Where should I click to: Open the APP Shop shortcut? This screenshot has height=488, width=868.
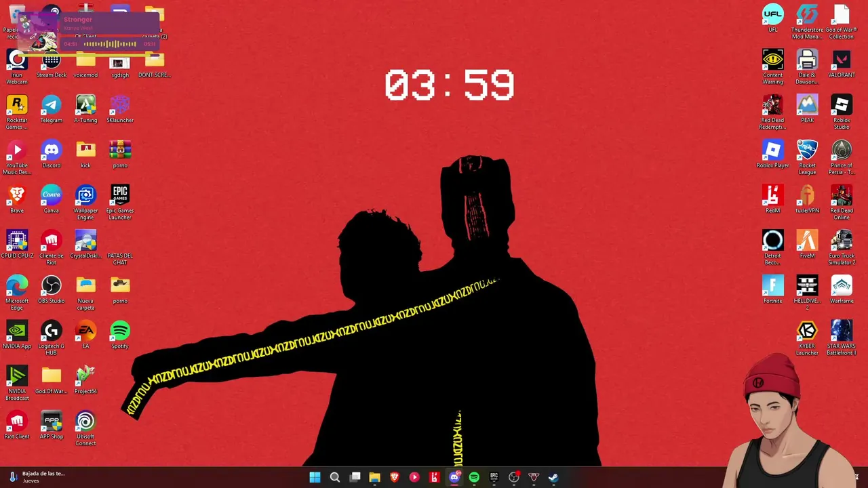(52, 426)
